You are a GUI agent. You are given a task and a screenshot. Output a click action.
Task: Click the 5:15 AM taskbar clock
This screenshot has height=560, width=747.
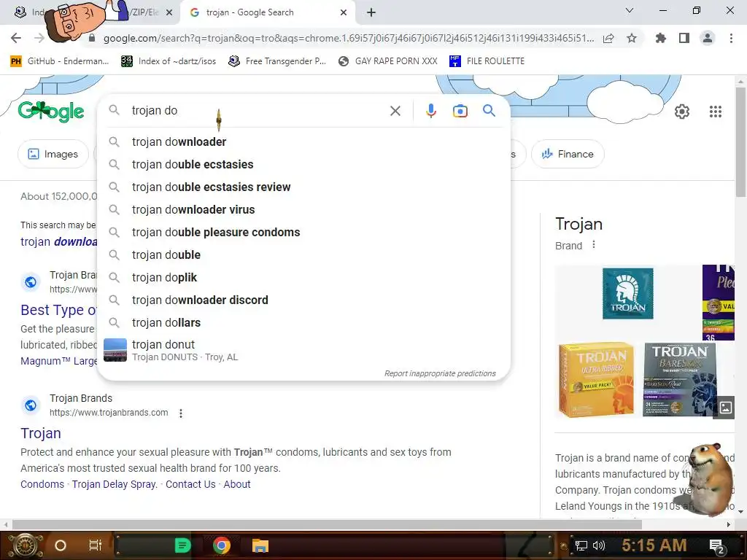coord(654,545)
